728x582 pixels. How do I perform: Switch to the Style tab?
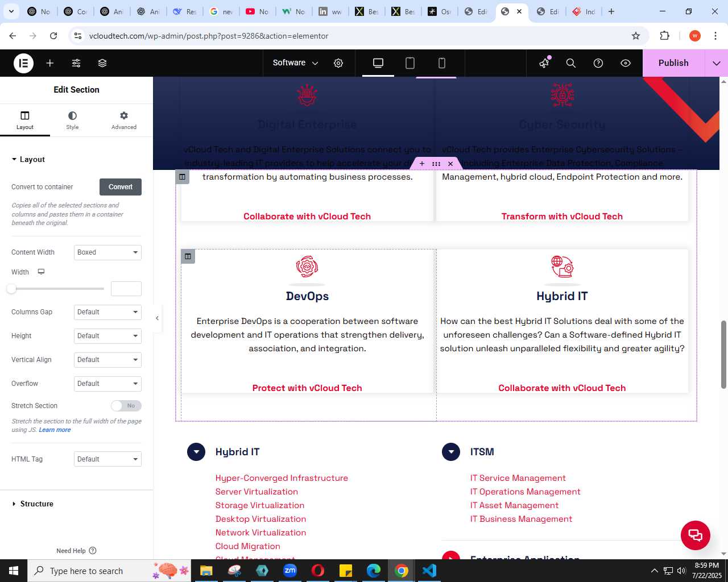(72, 120)
